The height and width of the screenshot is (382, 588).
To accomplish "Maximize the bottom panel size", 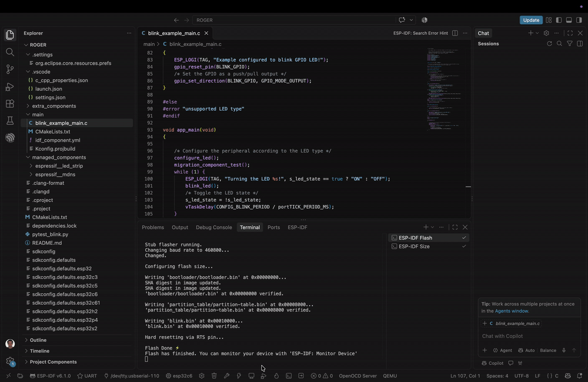I will pos(455,227).
